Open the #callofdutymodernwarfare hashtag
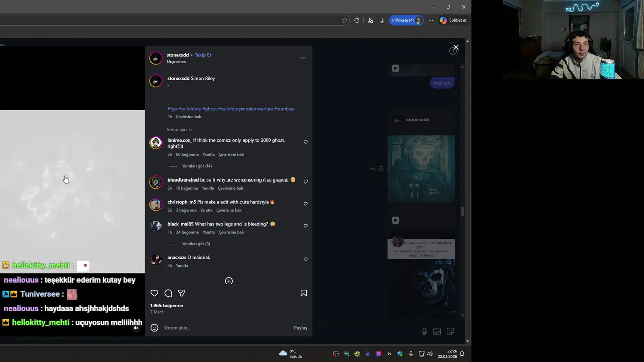Image resolution: width=644 pixels, height=362 pixels. [x=246, y=109]
